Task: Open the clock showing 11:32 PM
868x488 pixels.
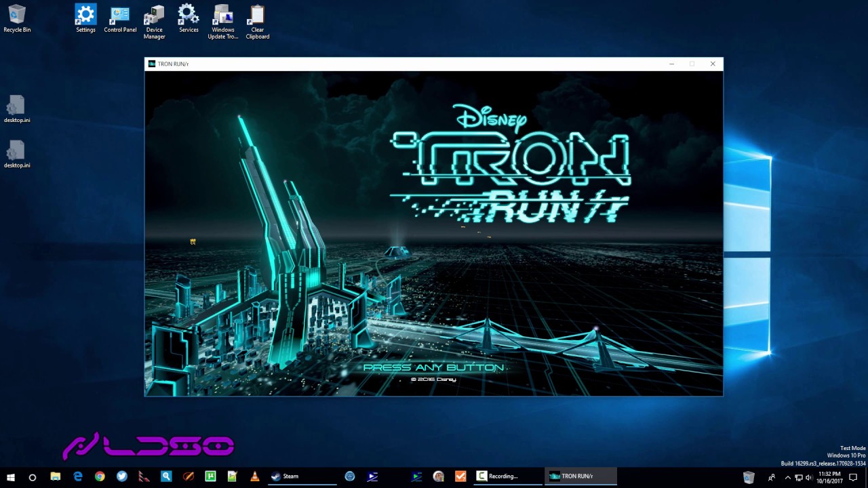Action: 831,477
